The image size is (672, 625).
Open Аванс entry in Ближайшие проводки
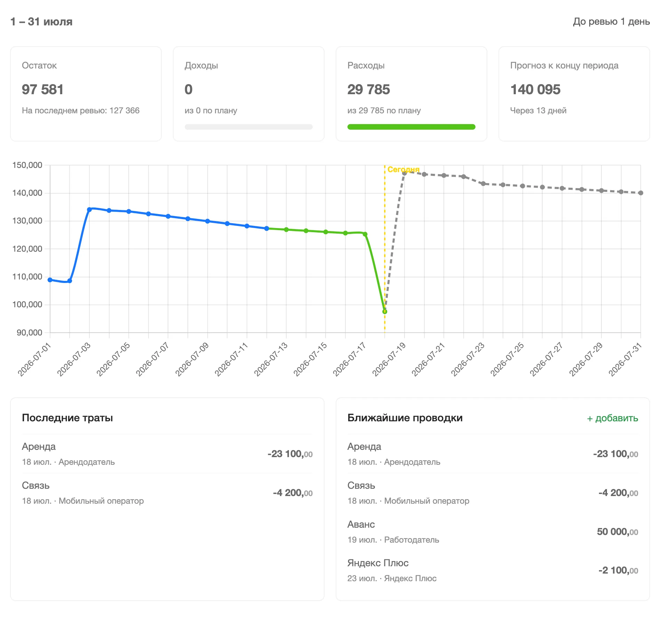click(493, 532)
